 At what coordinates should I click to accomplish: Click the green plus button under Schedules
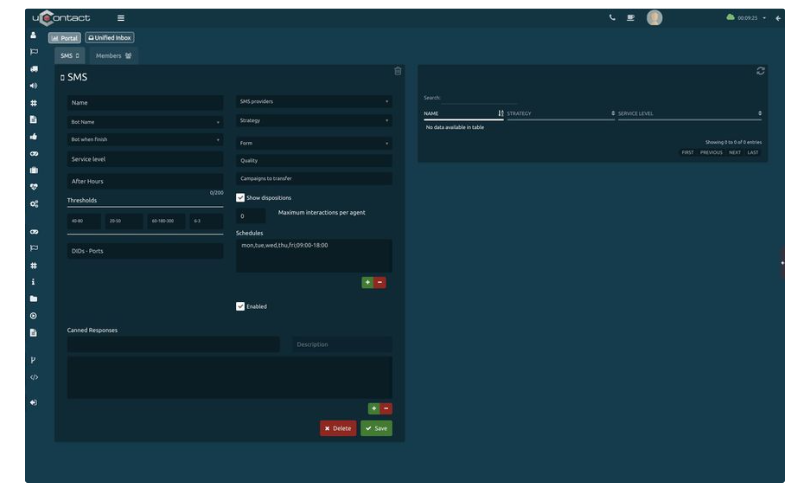pyautogui.click(x=367, y=283)
